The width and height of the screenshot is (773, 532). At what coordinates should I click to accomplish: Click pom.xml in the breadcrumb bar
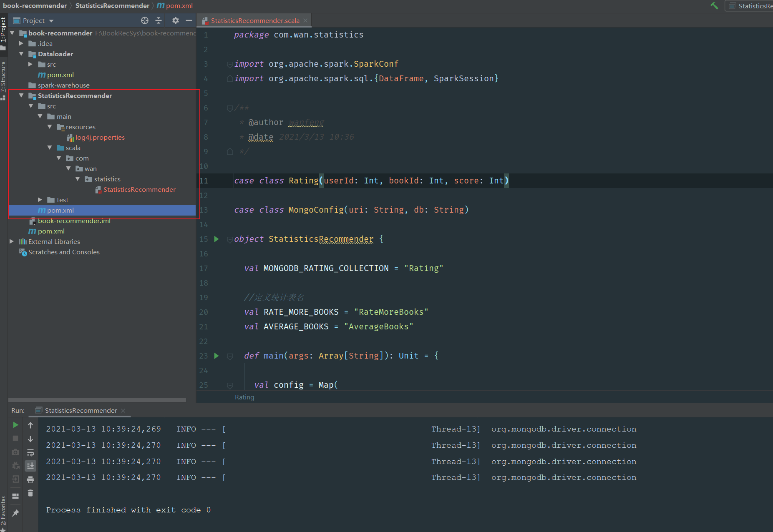(175, 6)
